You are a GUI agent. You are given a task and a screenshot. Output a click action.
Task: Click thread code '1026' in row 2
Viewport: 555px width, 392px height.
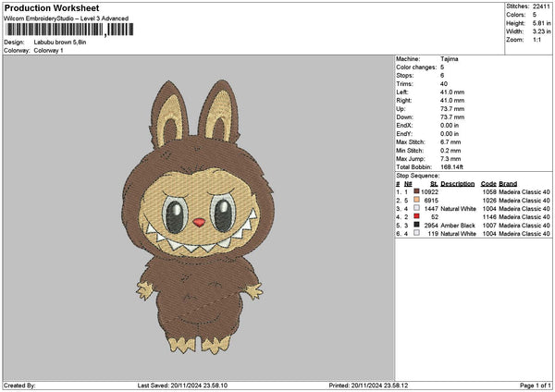click(x=489, y=201)
